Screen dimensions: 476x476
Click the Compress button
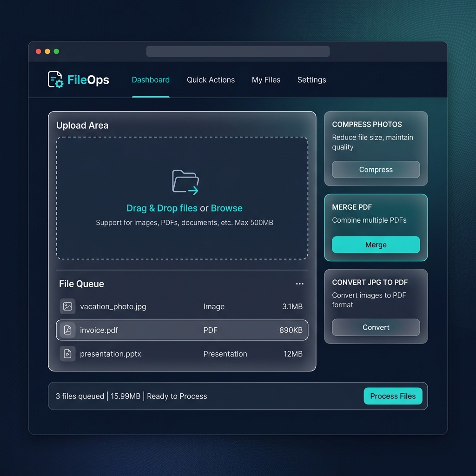pyautogui.click(x=376, y=169)
